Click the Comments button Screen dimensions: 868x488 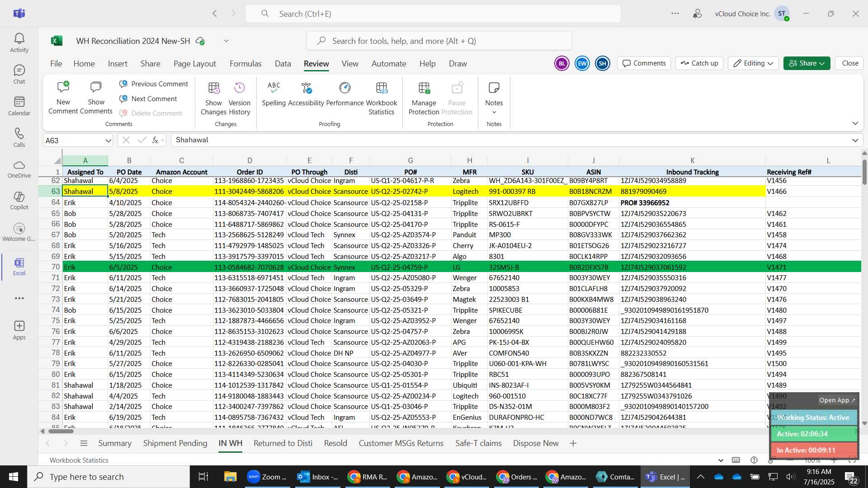coord(644,63)
